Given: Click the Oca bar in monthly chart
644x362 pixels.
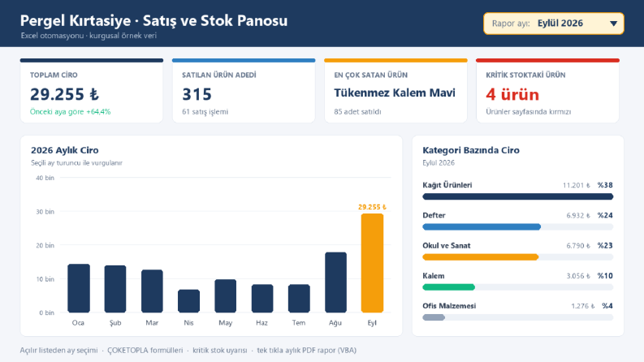Looking at the screenshot, I should point(79,288).
